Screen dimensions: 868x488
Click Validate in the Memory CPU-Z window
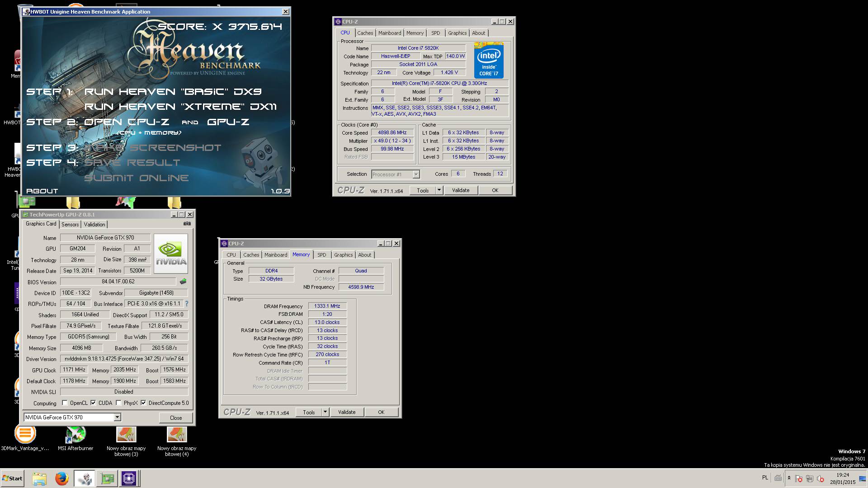347,412
